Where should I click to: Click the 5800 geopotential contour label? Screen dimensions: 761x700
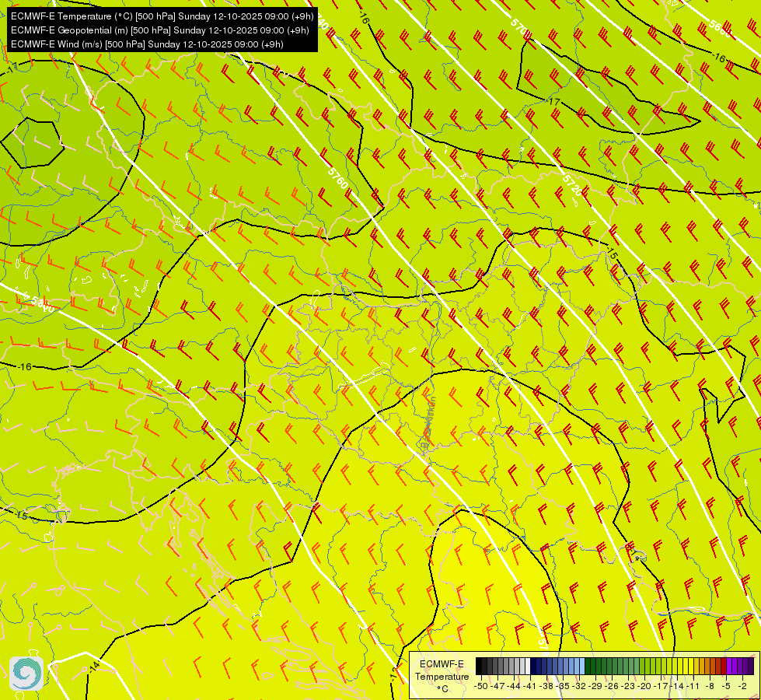click(43, 305)
